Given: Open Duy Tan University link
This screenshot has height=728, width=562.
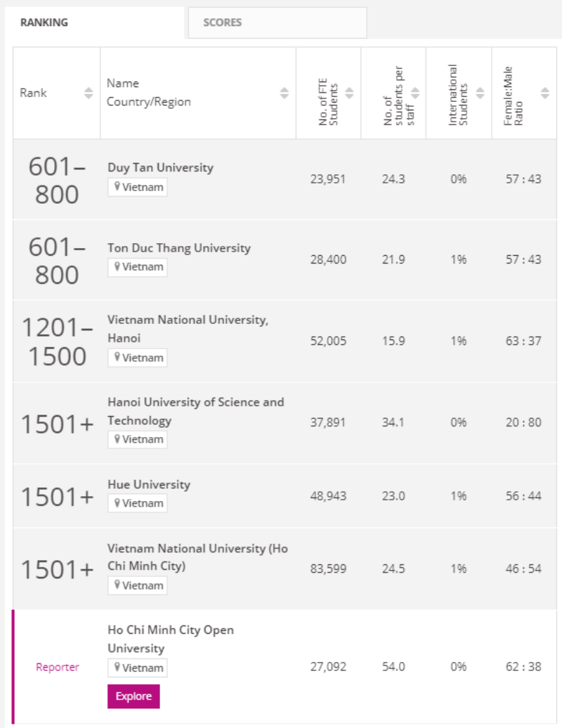Looking at the screenshot, I should [x=160, y=168].
